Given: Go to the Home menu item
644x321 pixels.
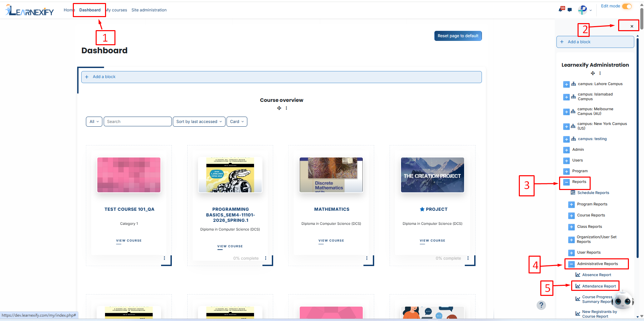Looking at the screenshot, I should click(69, 10).
